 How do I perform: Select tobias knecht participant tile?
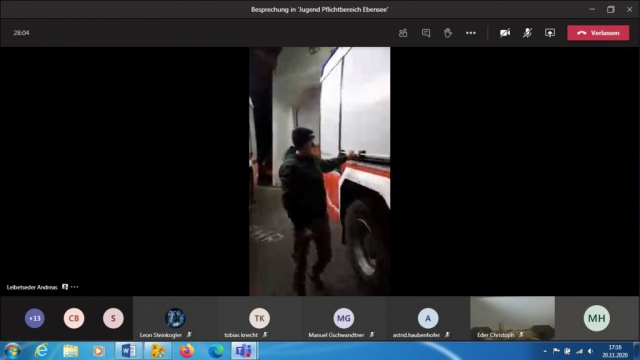point(259,318)
